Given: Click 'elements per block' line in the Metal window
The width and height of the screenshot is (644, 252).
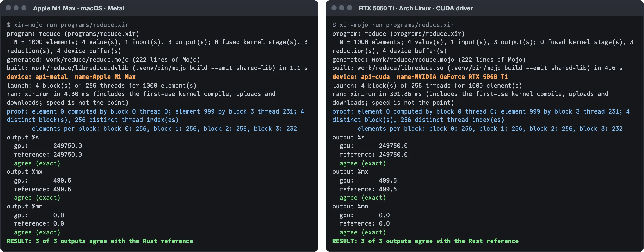Looking at the screenshot, I should [x=164, y=129].
